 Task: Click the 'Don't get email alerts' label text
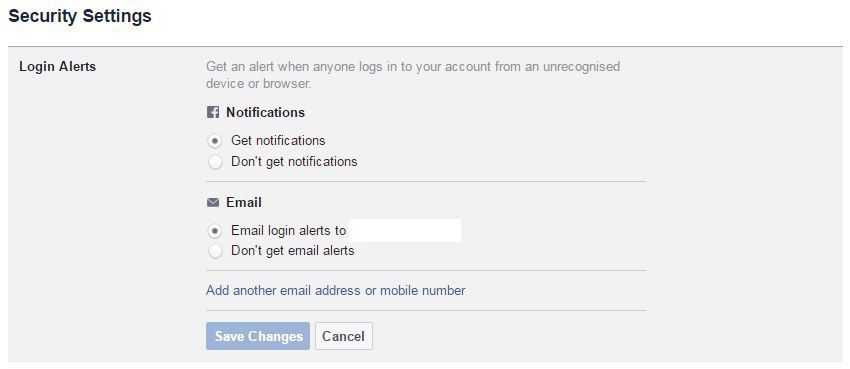click(293, 251)
